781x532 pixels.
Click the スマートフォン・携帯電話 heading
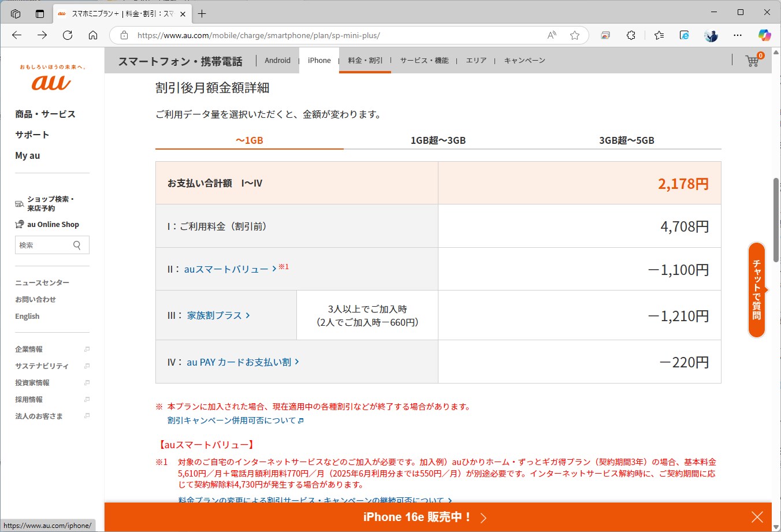click(180, 61)
